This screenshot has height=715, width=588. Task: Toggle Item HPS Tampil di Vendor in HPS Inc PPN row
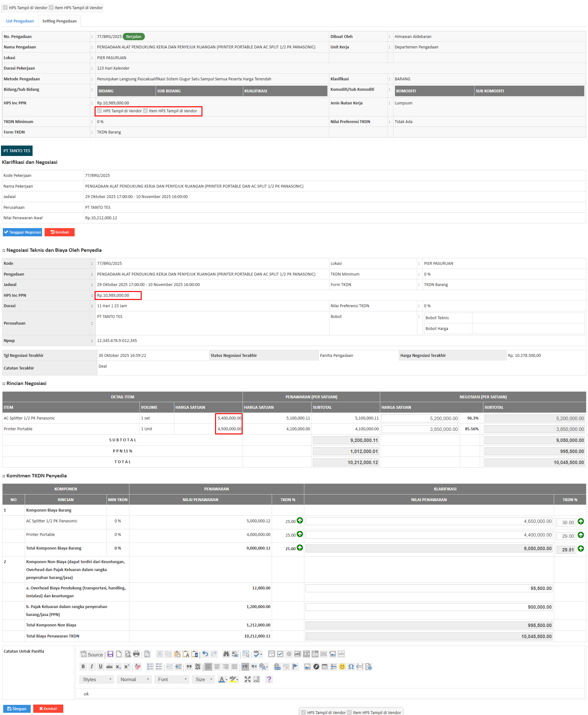point(145,111)
